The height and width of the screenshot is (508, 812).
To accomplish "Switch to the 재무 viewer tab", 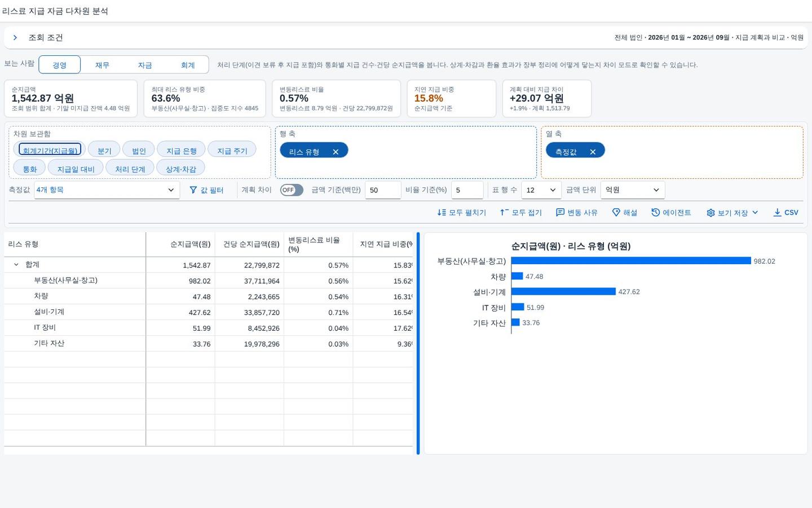I will pos(102,65).
